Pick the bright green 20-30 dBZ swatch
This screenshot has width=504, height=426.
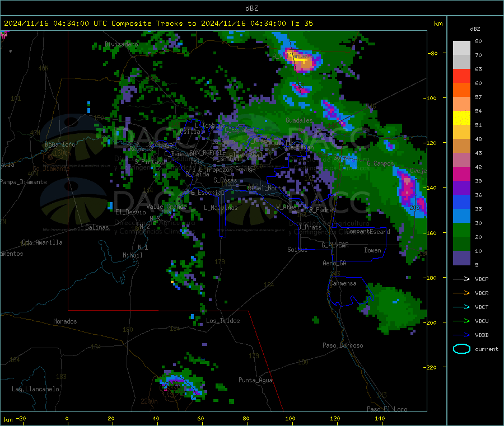tap(461, 230)
